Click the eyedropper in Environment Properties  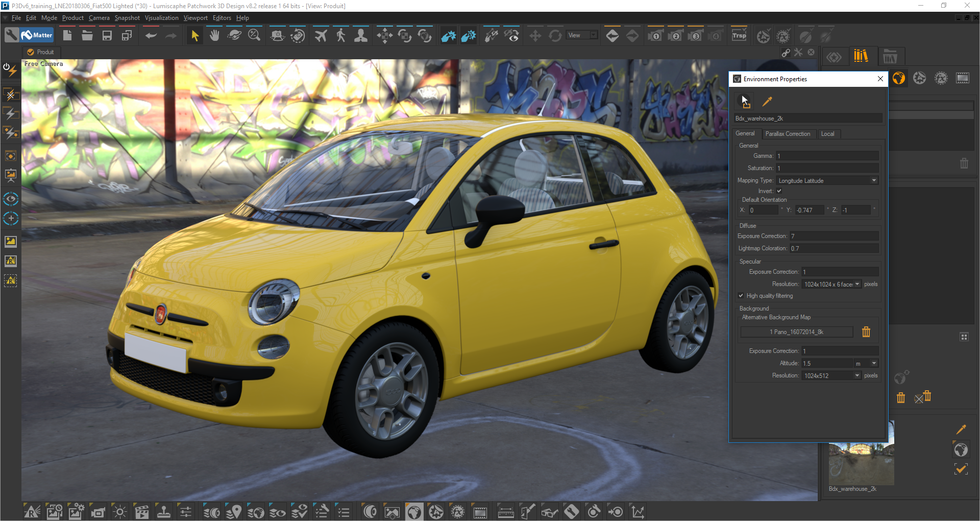coord(767,102)
